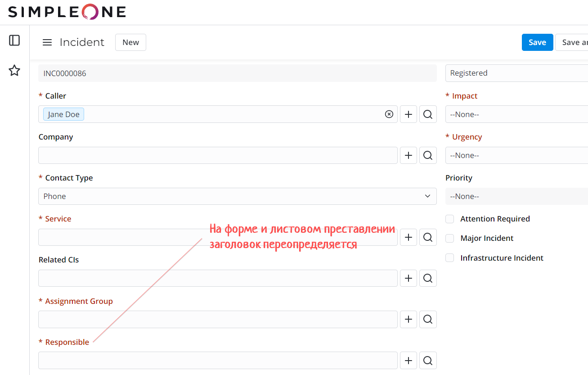
Task: Add new record for Caller field
Action: point(408,114)
